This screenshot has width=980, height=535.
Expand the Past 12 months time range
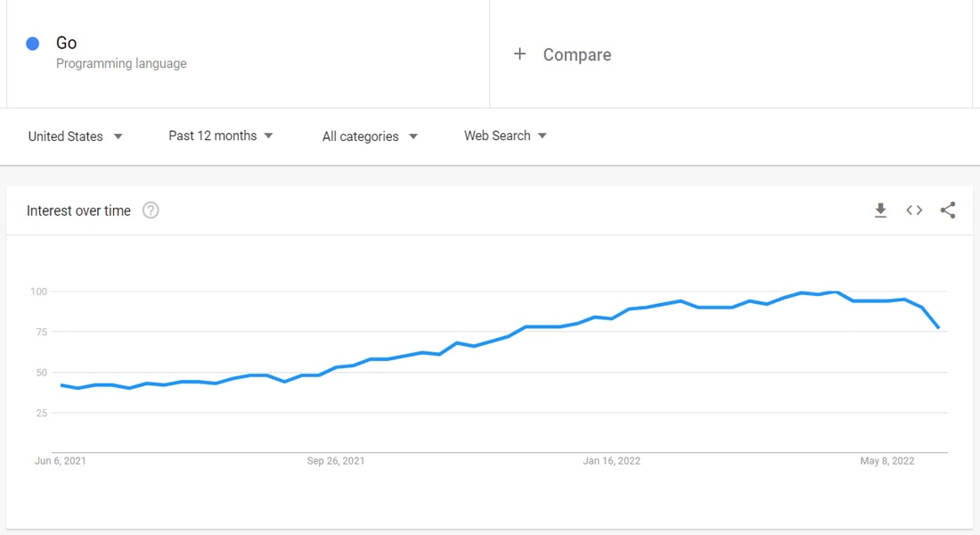coord(220,136)
